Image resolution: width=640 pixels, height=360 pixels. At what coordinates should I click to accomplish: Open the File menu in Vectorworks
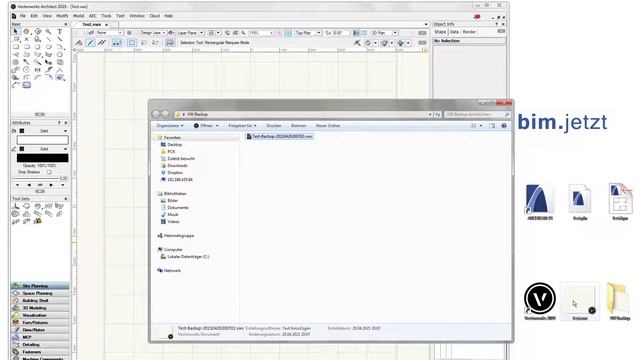pos(23,16)
